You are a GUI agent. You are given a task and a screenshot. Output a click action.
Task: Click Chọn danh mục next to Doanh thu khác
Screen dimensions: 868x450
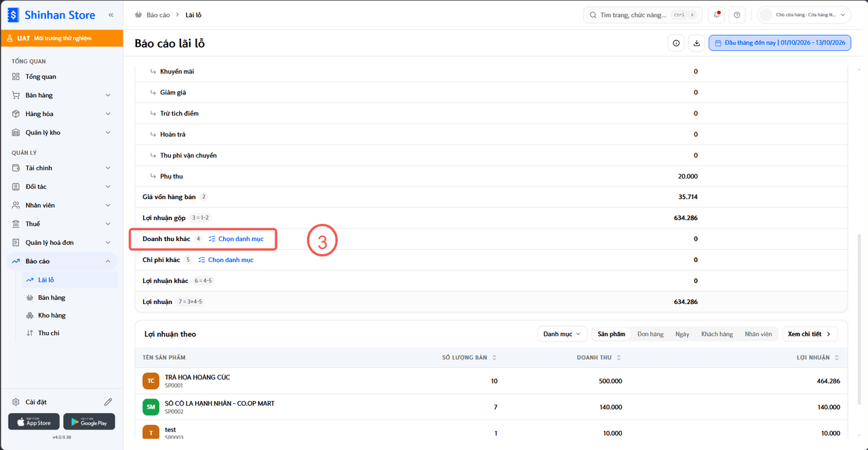pyautogui.click(x=236, y=239)
